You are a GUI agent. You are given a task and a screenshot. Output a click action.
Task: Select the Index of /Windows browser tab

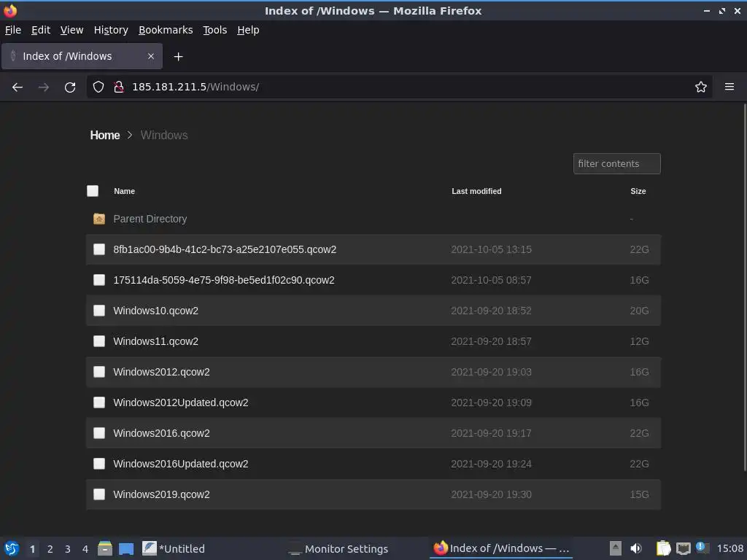(x=82, y=56)
